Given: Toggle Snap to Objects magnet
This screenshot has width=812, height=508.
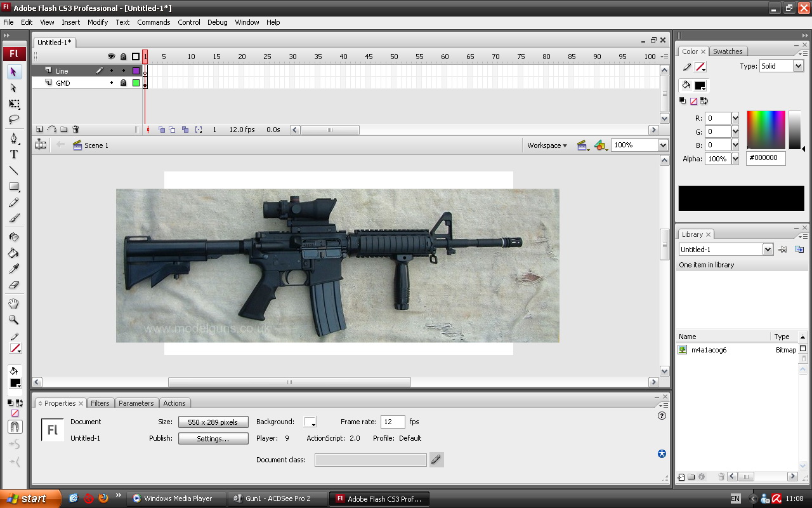Looking at the screenshot, I should [x=15, y=427].
